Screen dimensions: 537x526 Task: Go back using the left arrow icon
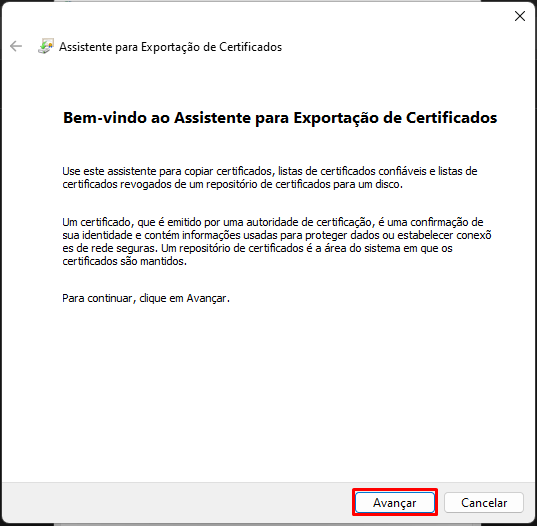tap(16, 46)
